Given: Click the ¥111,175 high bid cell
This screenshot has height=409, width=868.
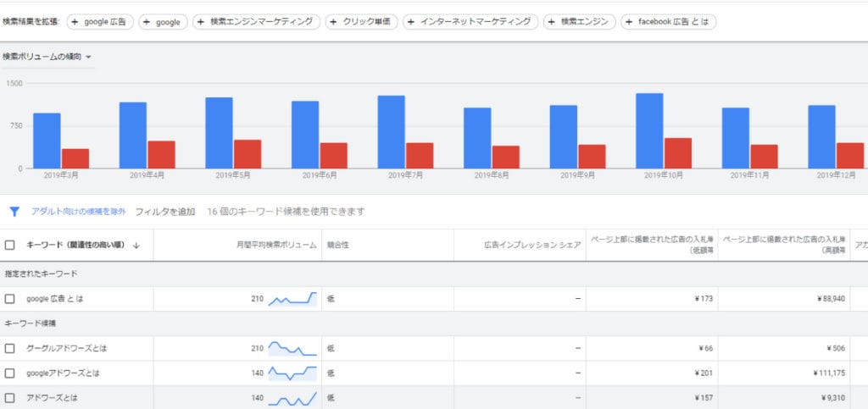Looking at the screenshot, I should coord(829,373).
